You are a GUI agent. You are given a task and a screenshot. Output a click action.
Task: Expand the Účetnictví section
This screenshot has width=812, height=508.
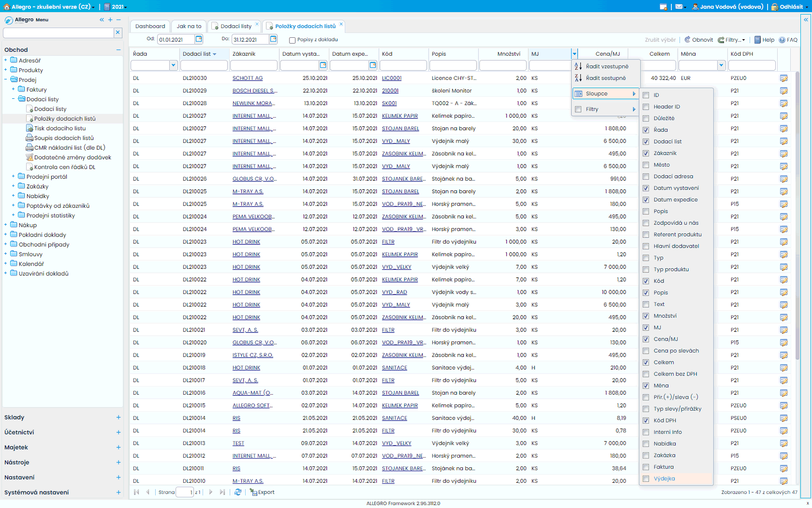tap(118, 432)
